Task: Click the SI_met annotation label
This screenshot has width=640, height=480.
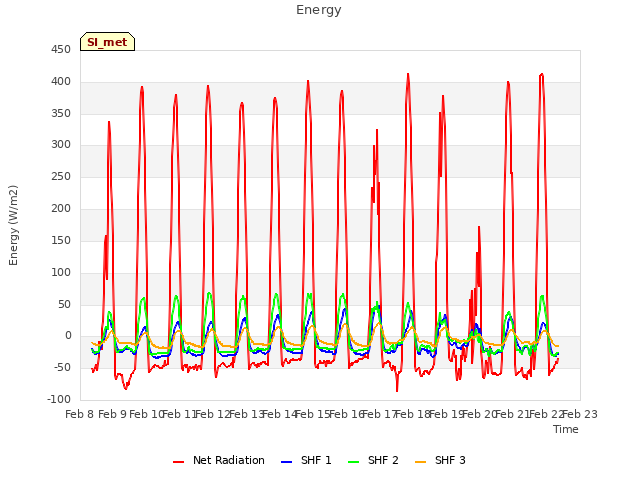Action: pos(107,42)
